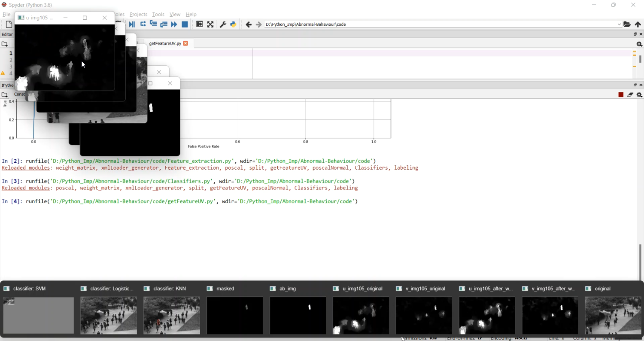The width and height of the screenshot is (644, 341).
Task: Go to parent directory using up arrow
Action: [x=638, y=24]
